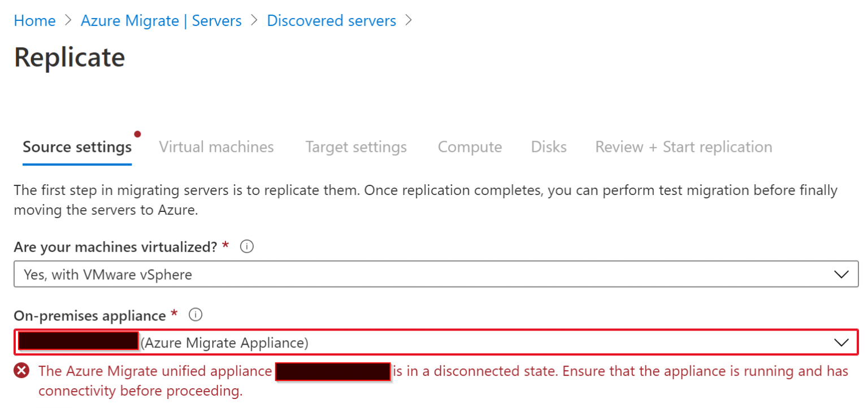This screenshot has height=408, width=868.
Task: Click chevron after Discovered servers breadcrumb
Action: [409, 21]
